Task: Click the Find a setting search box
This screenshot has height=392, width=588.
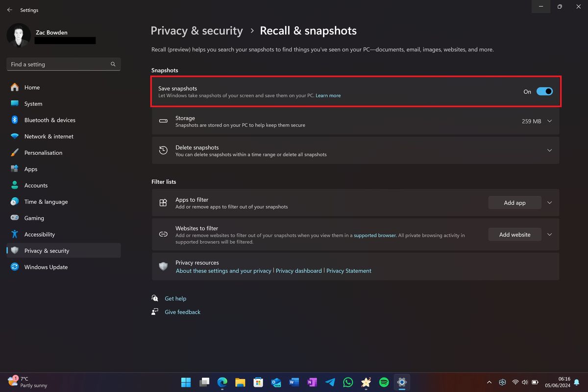Action: pyautogui.click(x=64, y=64)
